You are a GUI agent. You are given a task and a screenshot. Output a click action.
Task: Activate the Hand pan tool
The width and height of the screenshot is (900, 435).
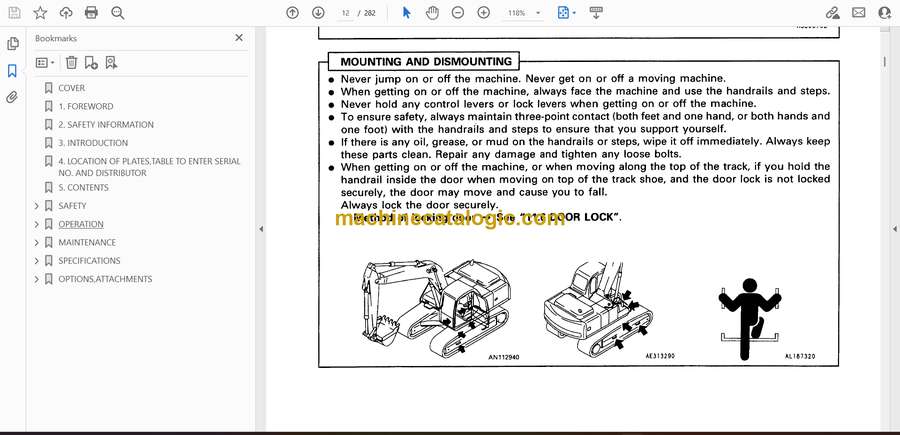click(x=432, y=12)
